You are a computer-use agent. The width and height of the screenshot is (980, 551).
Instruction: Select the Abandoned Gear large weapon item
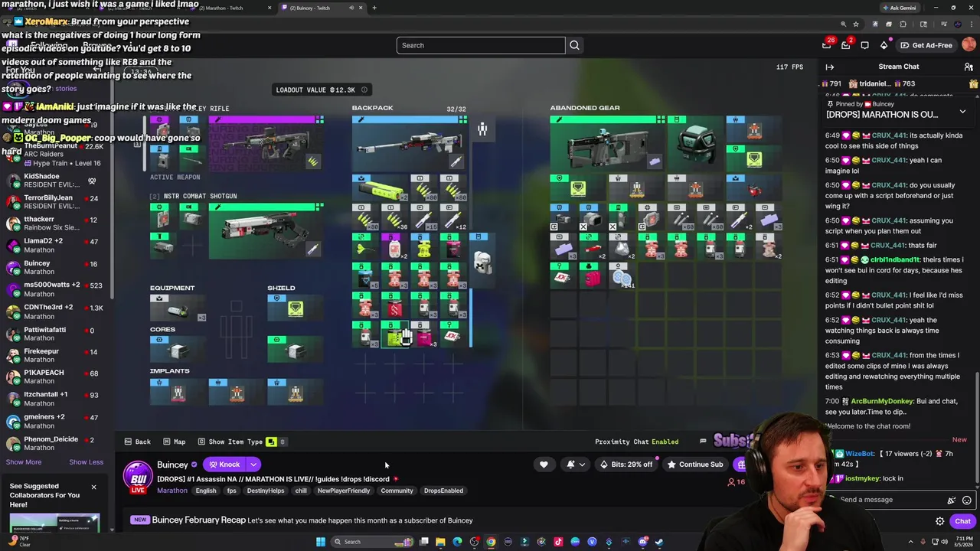coord(607,143)
